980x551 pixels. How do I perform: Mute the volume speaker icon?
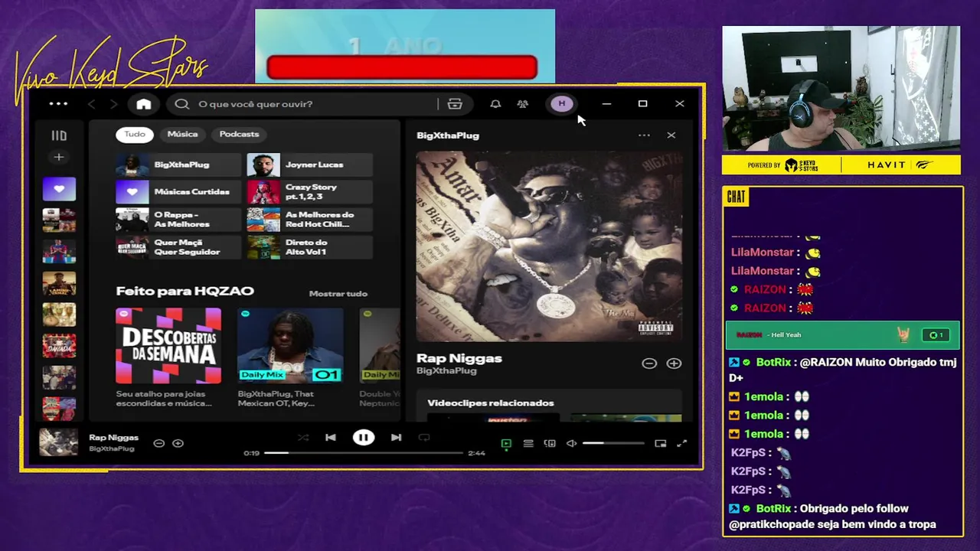[571, 443]
